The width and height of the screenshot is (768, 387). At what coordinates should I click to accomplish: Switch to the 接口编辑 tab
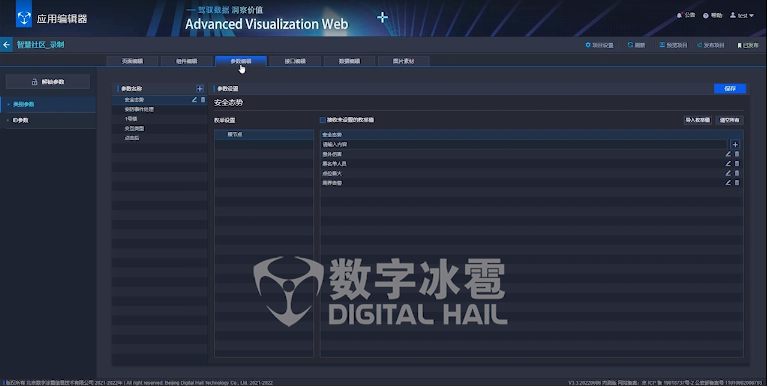pos(295,61)
